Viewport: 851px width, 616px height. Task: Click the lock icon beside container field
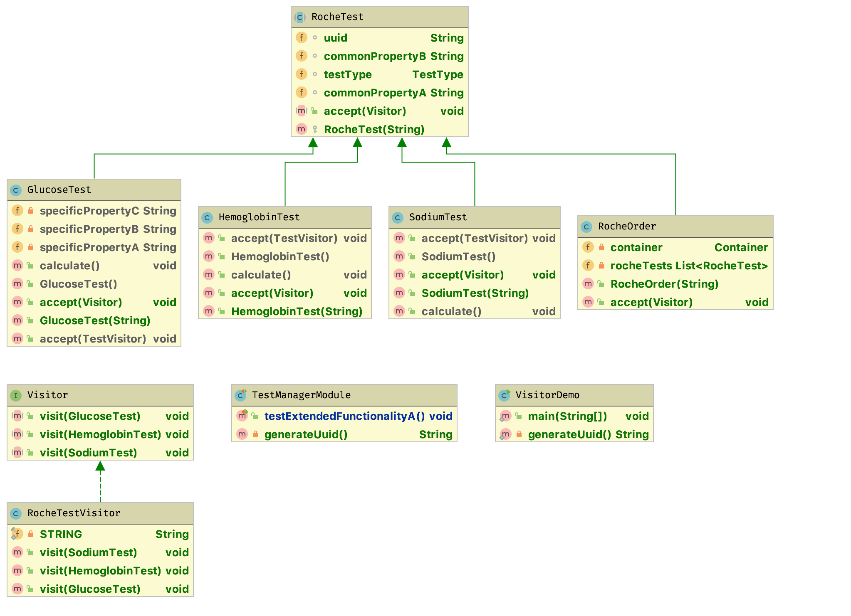coord(601,247)
